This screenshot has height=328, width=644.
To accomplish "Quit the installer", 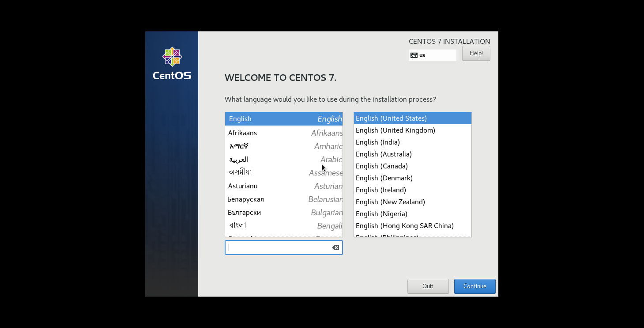I will [428, 286].
